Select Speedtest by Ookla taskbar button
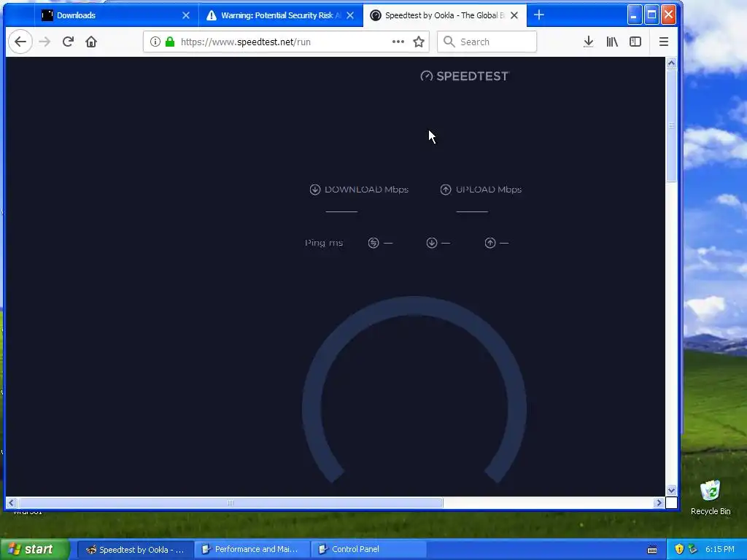747x560 pixels. (x=136, y=550)
